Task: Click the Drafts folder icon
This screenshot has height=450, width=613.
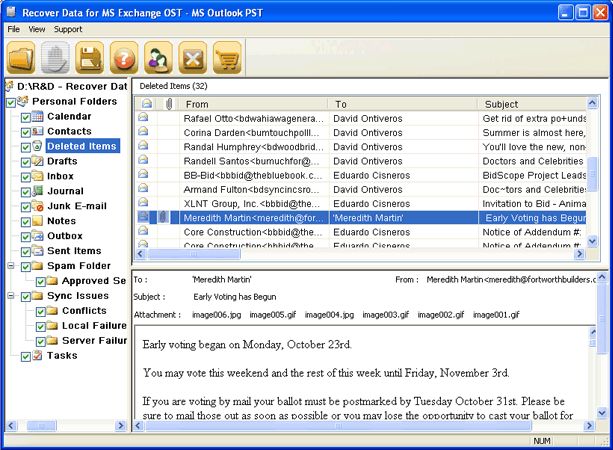Action: [38, 161]
